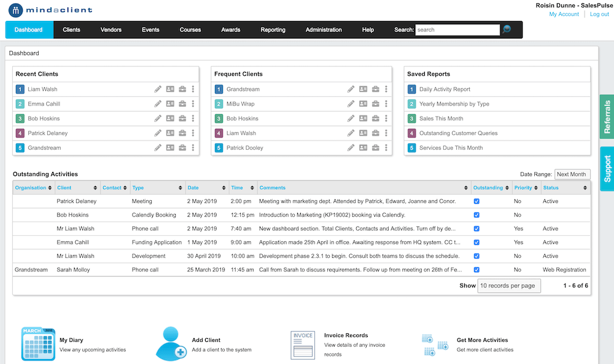This screenshot has width=614, height=364.
Task: Toggle outstanding checkbox for Sarah Molloy phone call
Action: (476, 269)
